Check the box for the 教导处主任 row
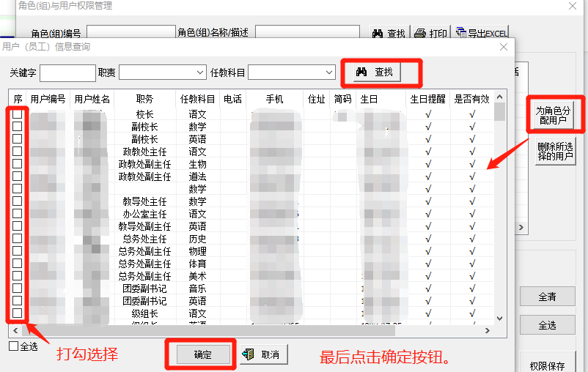Viewport: 588px width, 372px height. (18, 201)
